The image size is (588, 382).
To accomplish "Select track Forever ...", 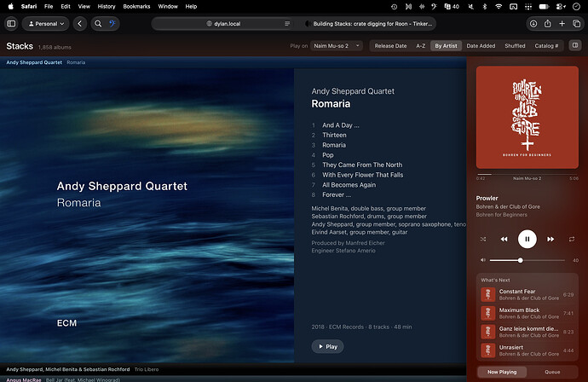I will [x=337, y=194].
